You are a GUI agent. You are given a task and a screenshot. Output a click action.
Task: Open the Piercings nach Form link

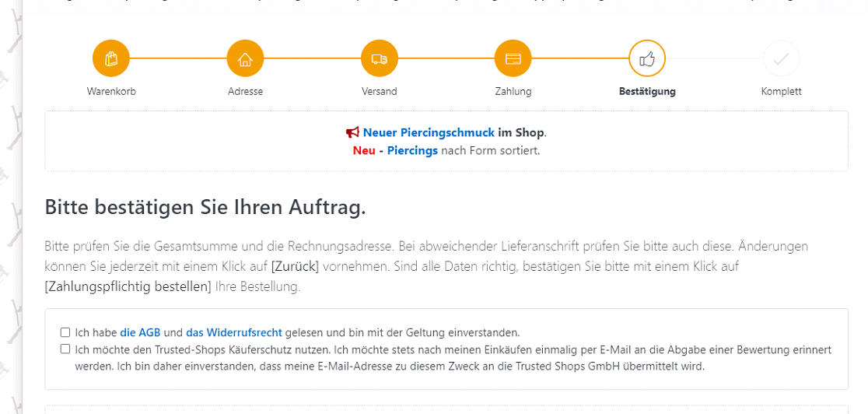[412, 150]
